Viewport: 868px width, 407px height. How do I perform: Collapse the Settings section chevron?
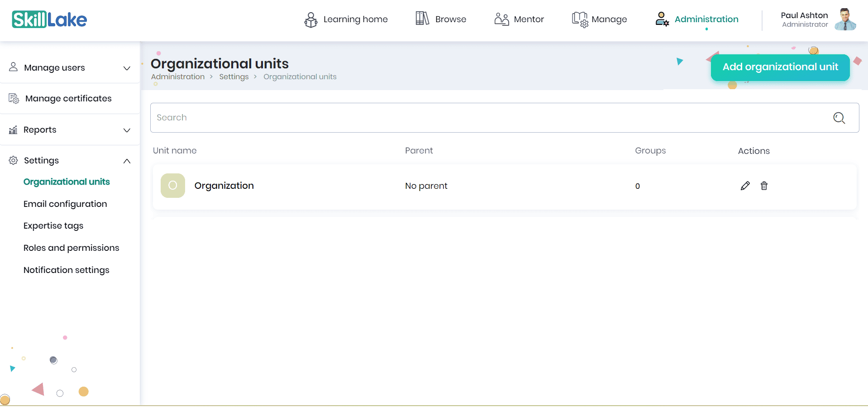tap(127, 161)
